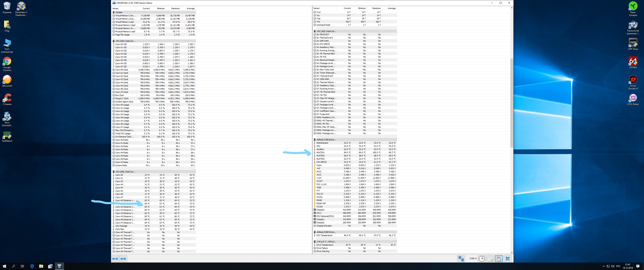Click the Average column header in right panel
The image size is (644, 270).
(x=391, y=8)
